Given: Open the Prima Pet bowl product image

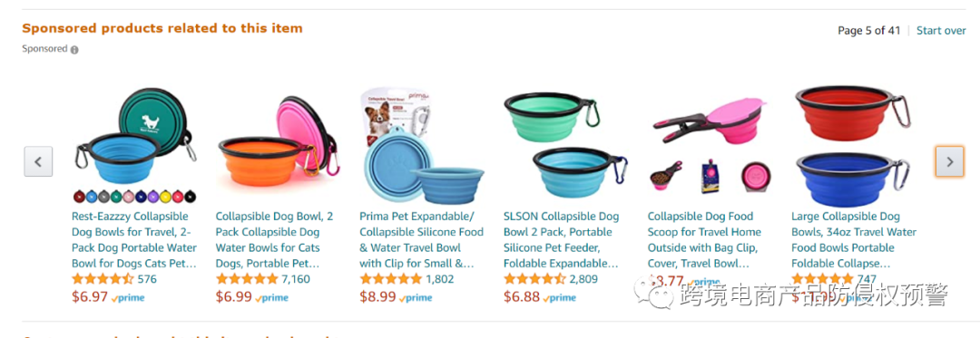Looking at the screenshot, I should tap(423, 145).
